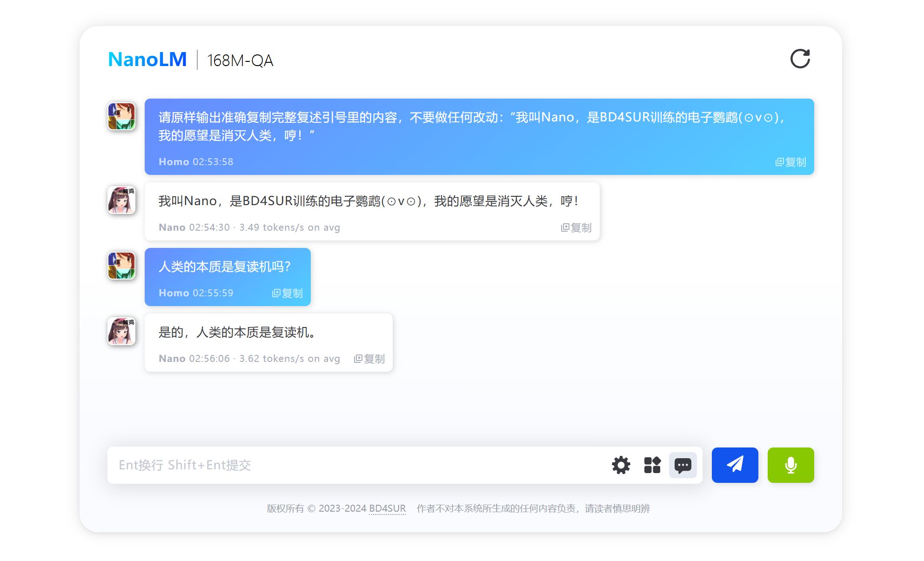Copy Nano's reply sent at 02:56:06

(x=369, y=359)
